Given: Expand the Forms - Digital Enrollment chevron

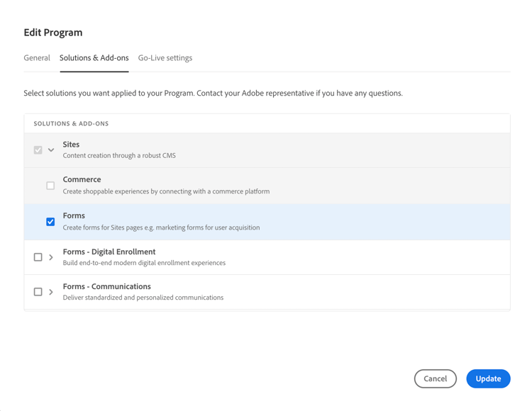Looking at the screenshot, I should click(51, 257).
